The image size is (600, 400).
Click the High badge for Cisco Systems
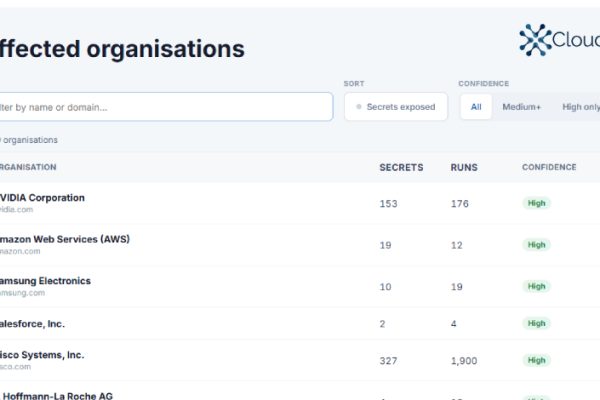536,360
